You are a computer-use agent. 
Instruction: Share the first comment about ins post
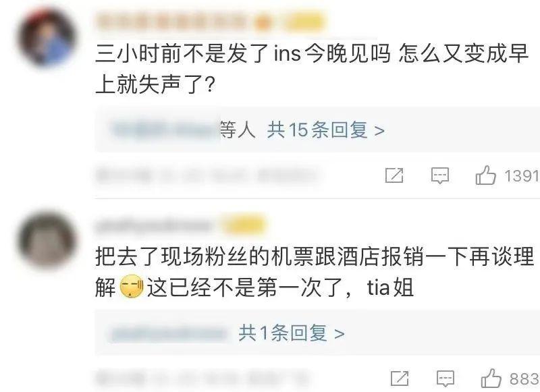tap(394, 175)
